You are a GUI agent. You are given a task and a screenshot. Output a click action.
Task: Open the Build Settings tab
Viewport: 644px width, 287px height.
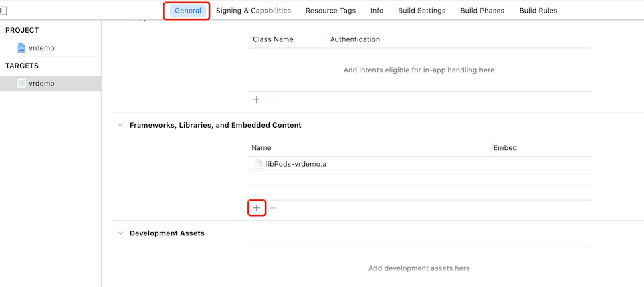click(422, 11)
